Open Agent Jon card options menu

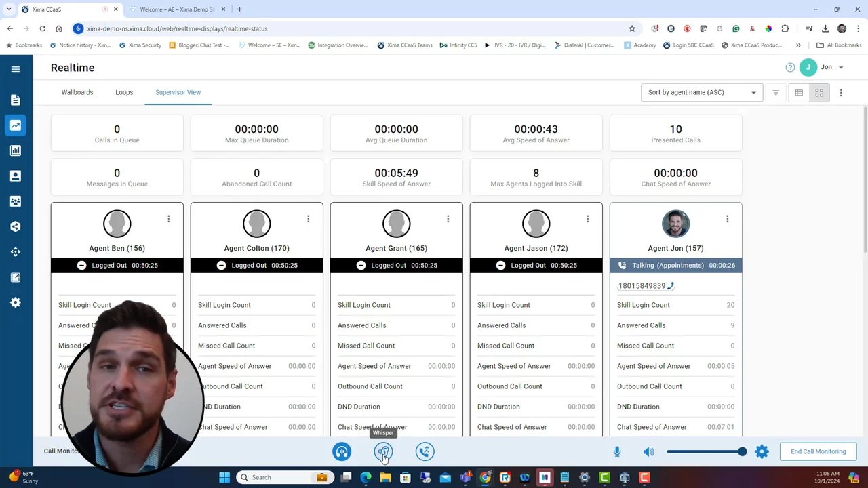pyautogui.click(x=727, y=219)
